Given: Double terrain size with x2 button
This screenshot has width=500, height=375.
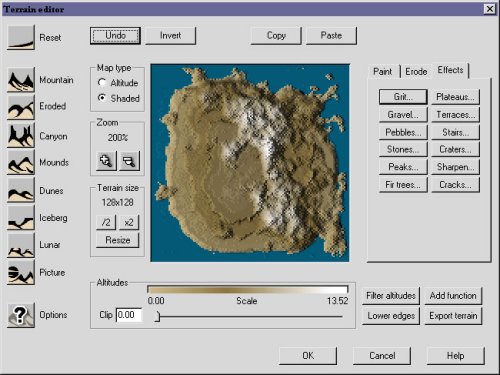Looking at the screenshot, I should coord(129,222).
